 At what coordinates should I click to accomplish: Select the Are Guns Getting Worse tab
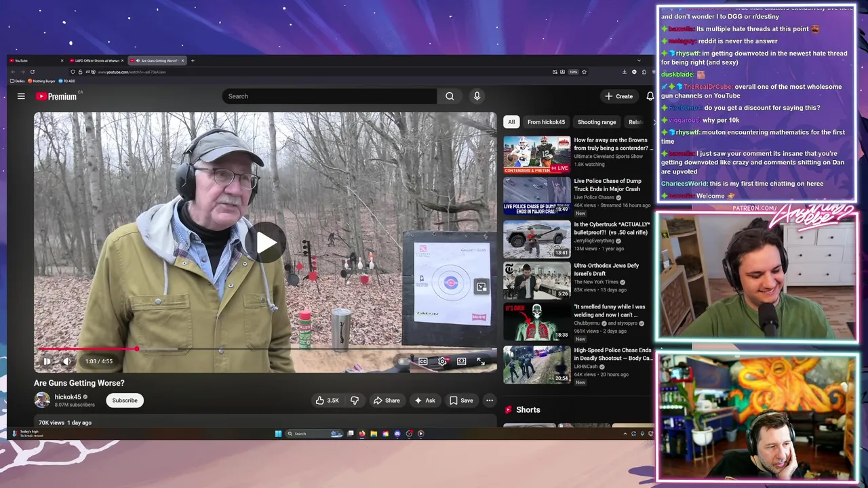(157, 60)
